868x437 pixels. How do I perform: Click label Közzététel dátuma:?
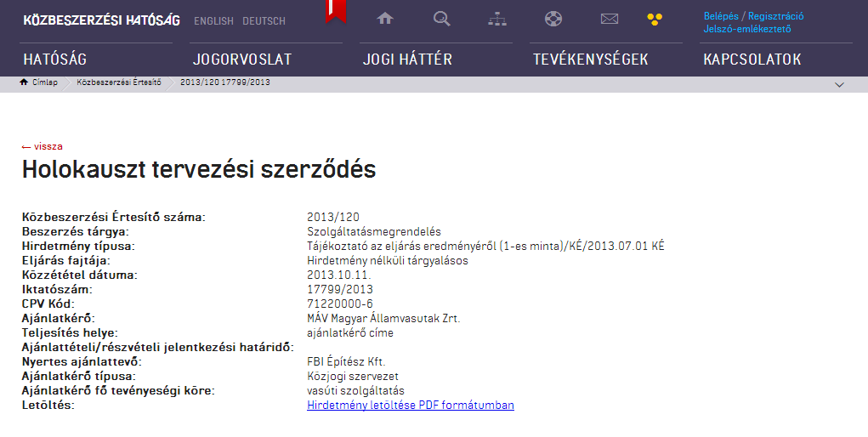point(79,275)
